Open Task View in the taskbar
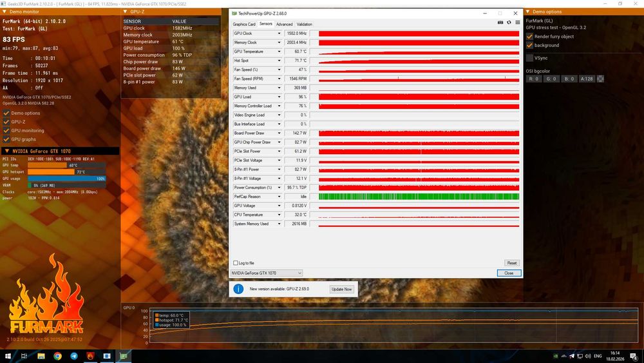 24,356
